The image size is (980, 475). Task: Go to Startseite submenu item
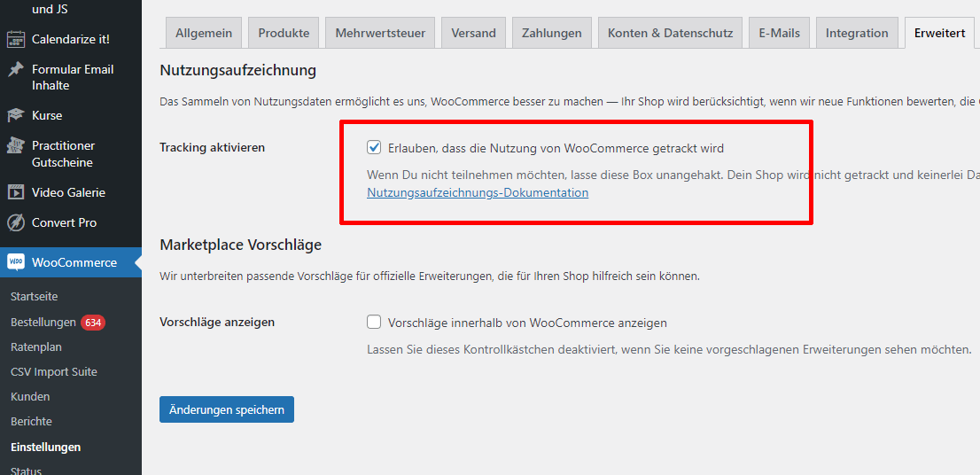35,297
